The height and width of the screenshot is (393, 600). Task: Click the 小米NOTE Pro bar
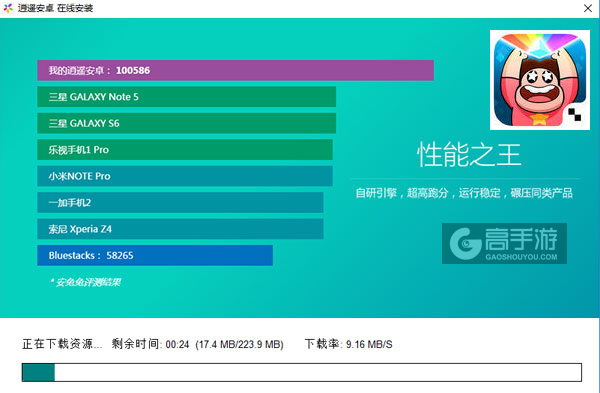coord(185,176)
